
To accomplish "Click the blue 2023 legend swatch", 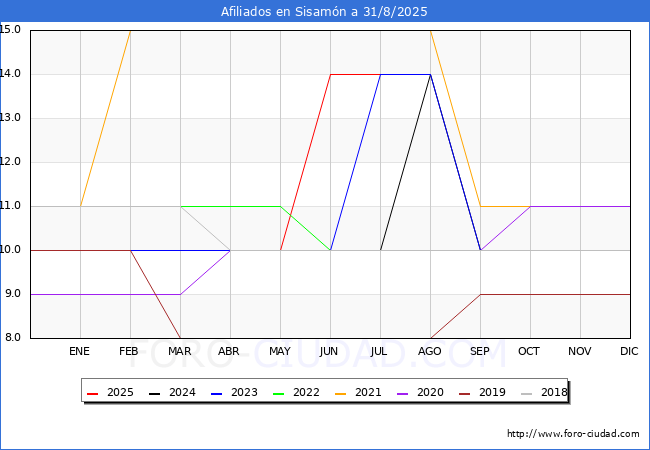I will click(216, 393).
